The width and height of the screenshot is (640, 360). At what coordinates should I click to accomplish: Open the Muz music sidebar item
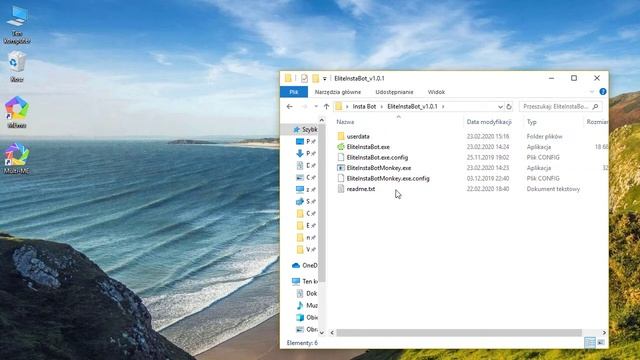pyautogui.click(x=306, y=305)
